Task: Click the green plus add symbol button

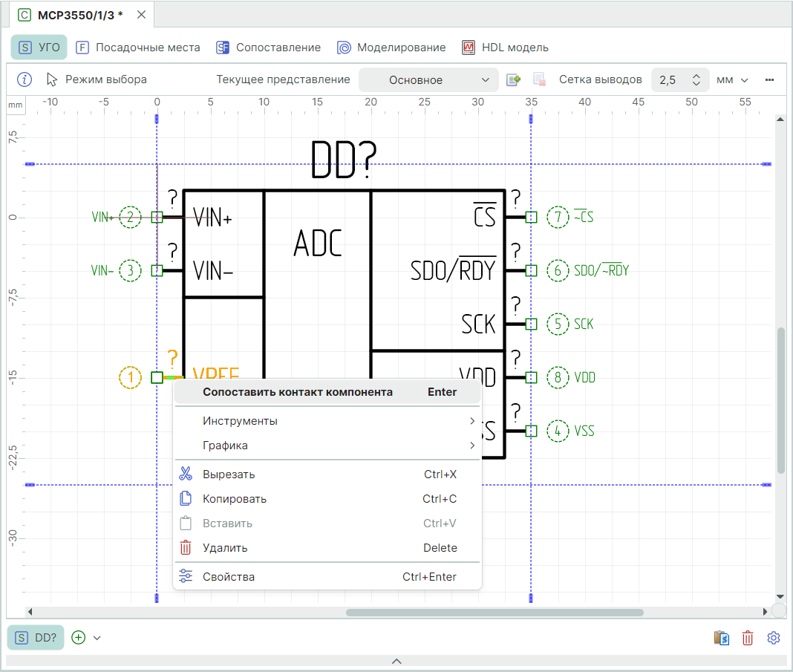Action: click(x=79, y=637)
